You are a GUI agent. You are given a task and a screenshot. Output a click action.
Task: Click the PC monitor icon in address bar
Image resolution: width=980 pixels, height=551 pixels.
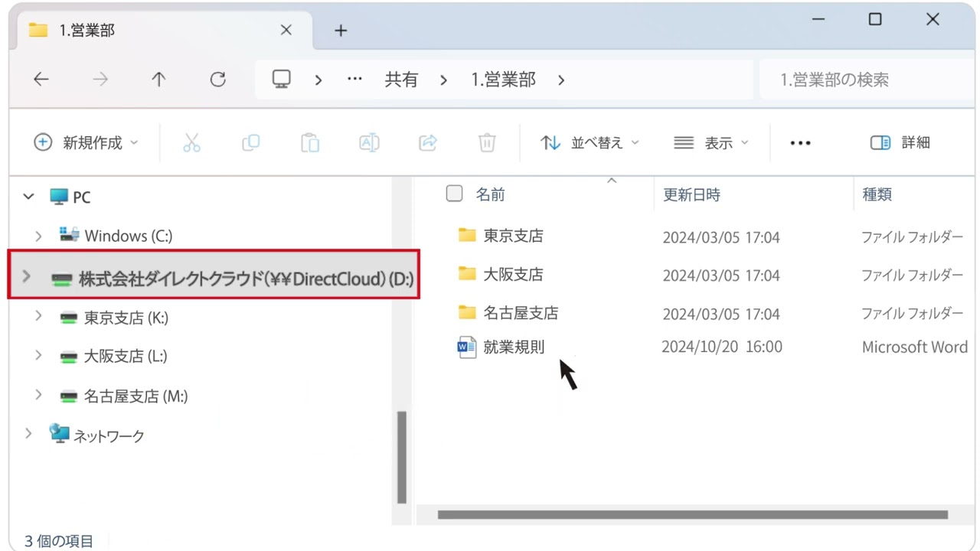[282, 80]
